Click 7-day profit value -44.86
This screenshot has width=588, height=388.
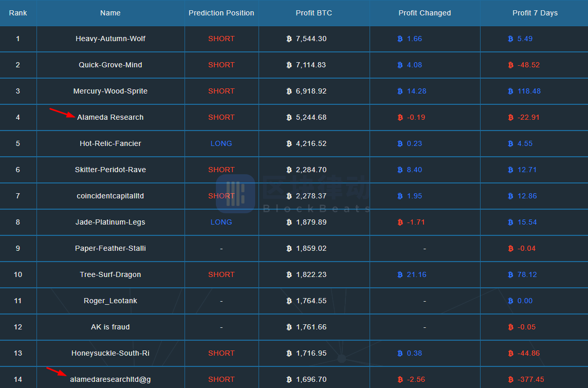pyautogui.click(x=528, y=354)
